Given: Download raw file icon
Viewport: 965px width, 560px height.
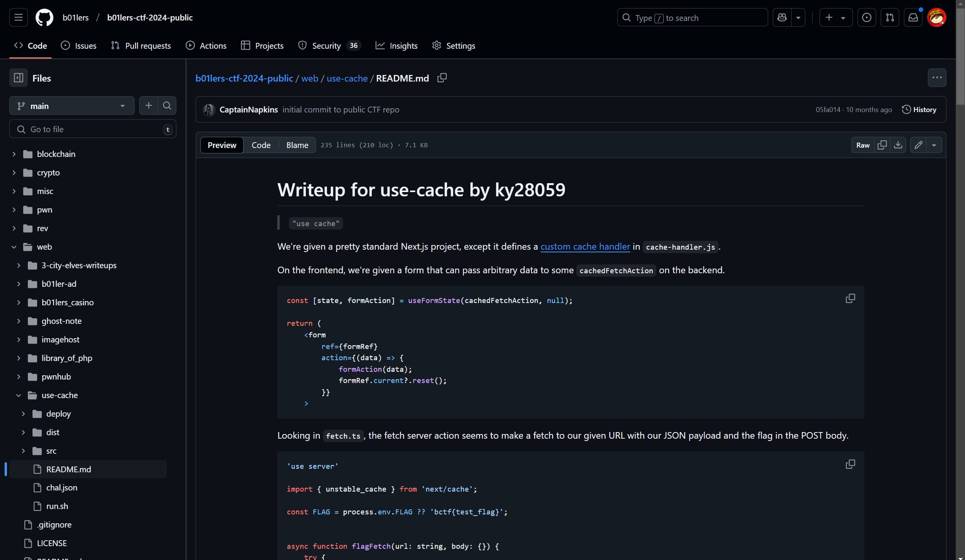Looking at the screenshot, I should coord(898,145).
